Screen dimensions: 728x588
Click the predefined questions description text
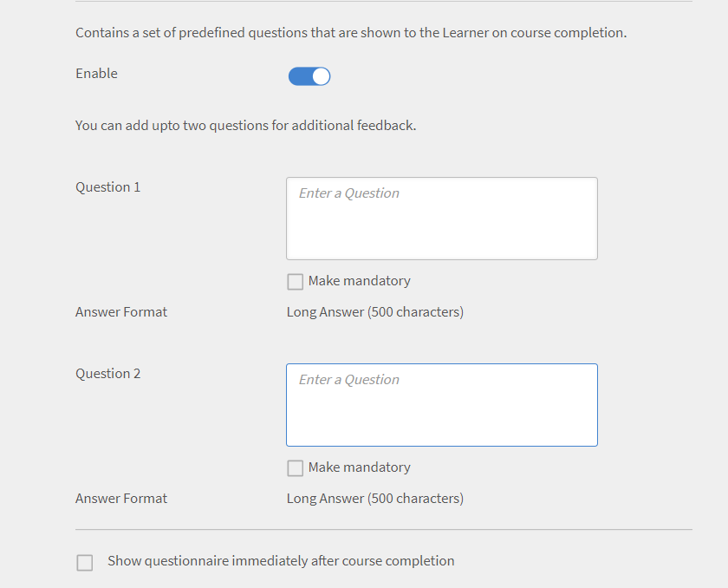click(350, 33)
